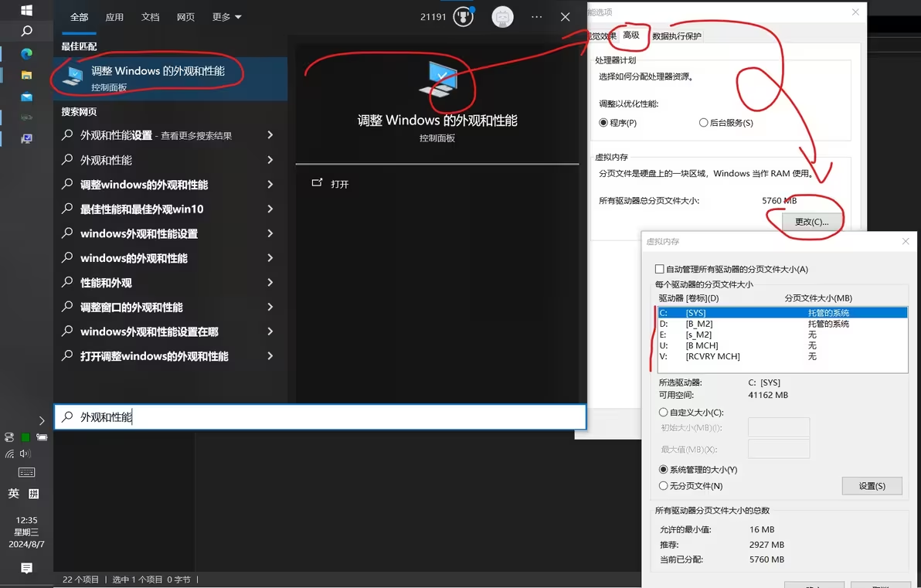This screenshot has height=588, width=921.
Task: Switch to the 文档 search filter tab
Action: [150, 16]
